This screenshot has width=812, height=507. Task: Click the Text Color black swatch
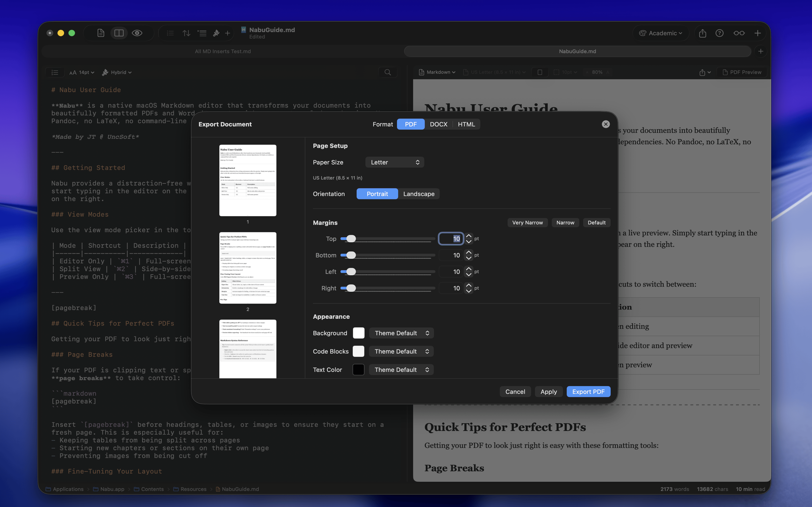(x=358, y=370)
